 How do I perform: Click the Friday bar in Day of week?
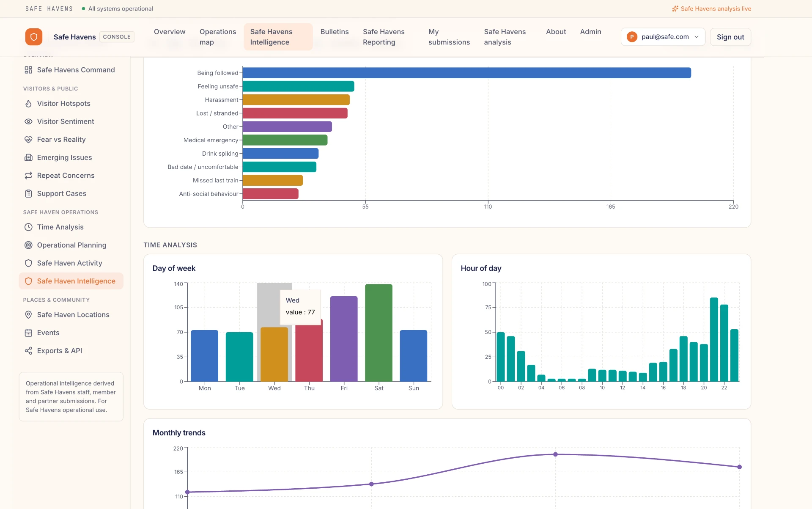pyautogui.click(x=344, y=339)
